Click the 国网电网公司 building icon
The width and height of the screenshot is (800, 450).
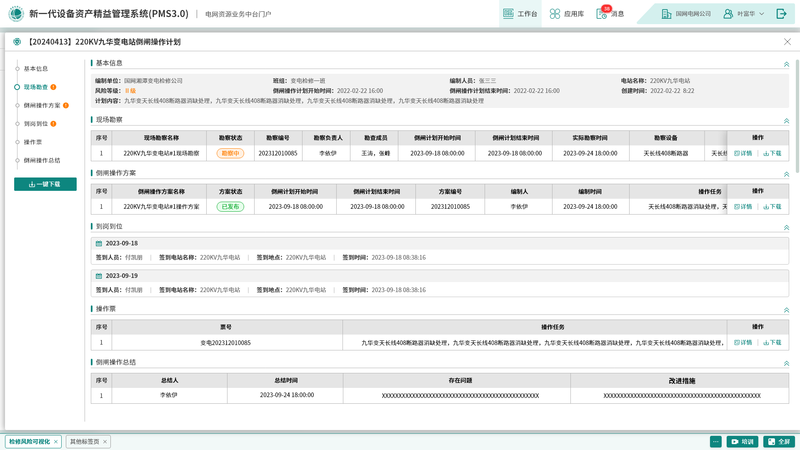pyautogui.click(x=667, y=14)
